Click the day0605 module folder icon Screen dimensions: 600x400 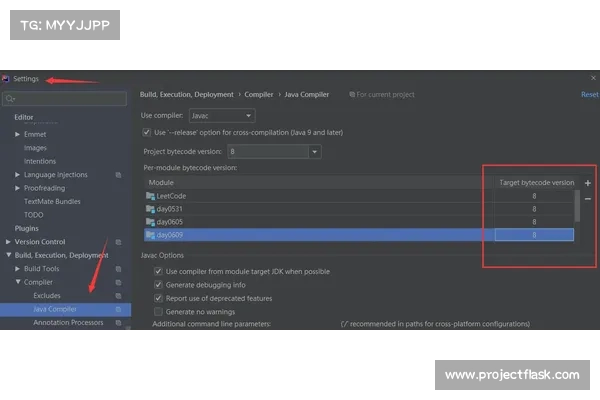coord(150,222)
